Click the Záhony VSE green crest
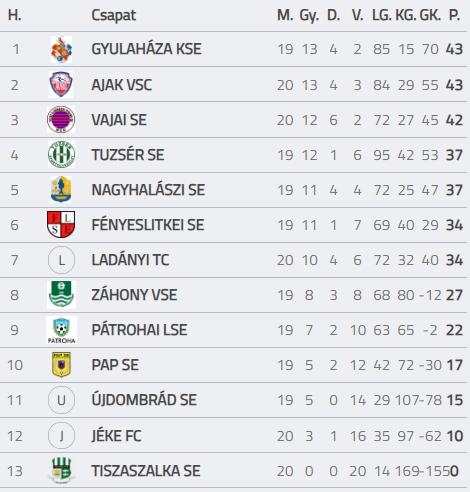The width and height of the screenshot is (470, 492). [61, 295]
